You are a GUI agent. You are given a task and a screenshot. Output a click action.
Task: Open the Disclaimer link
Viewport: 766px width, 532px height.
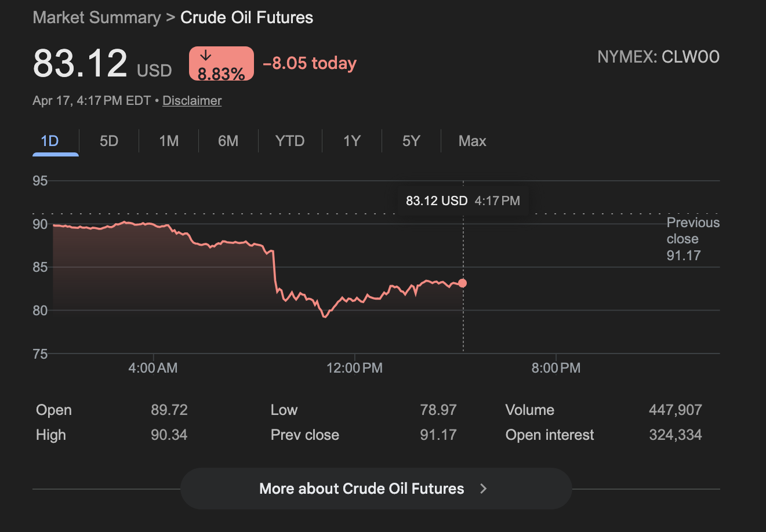coord(192,101)
